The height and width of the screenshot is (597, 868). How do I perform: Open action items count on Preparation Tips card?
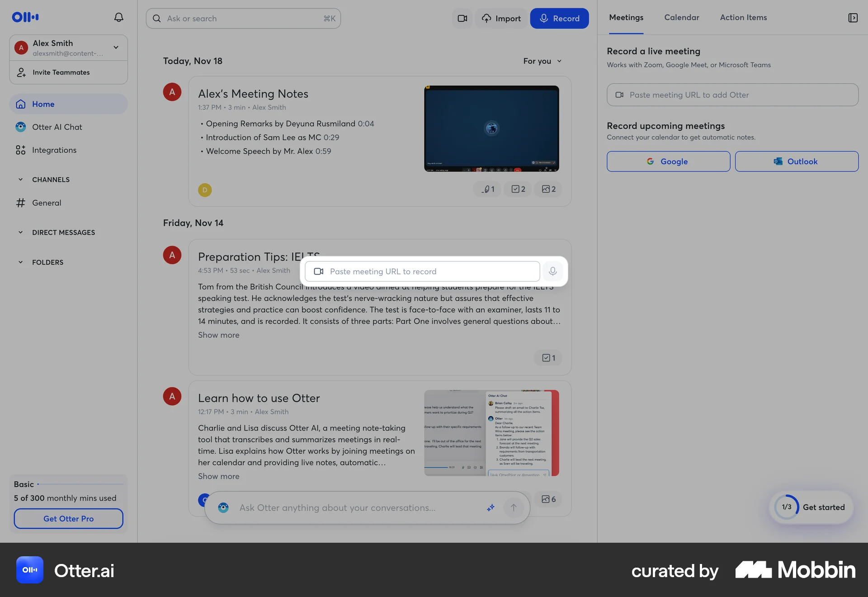tap(548, 358)
